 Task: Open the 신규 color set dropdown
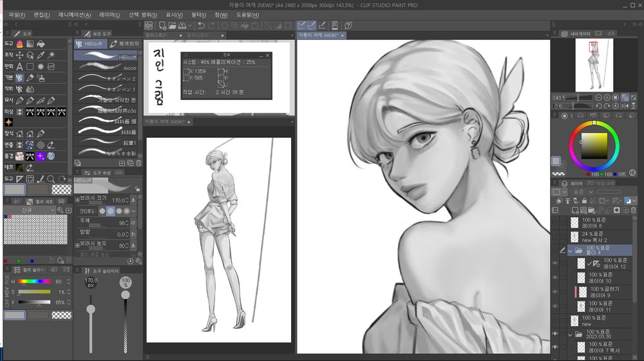click(x=30, y=210)
